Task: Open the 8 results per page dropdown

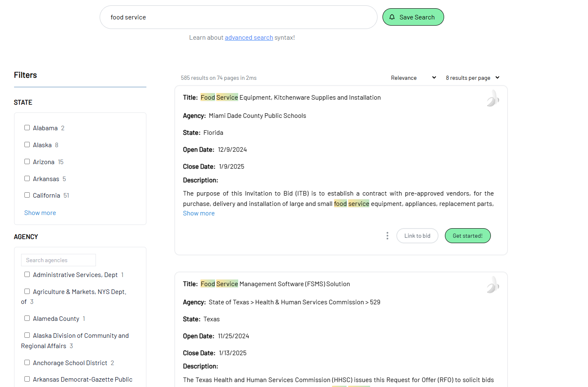Action: [473, 78]
